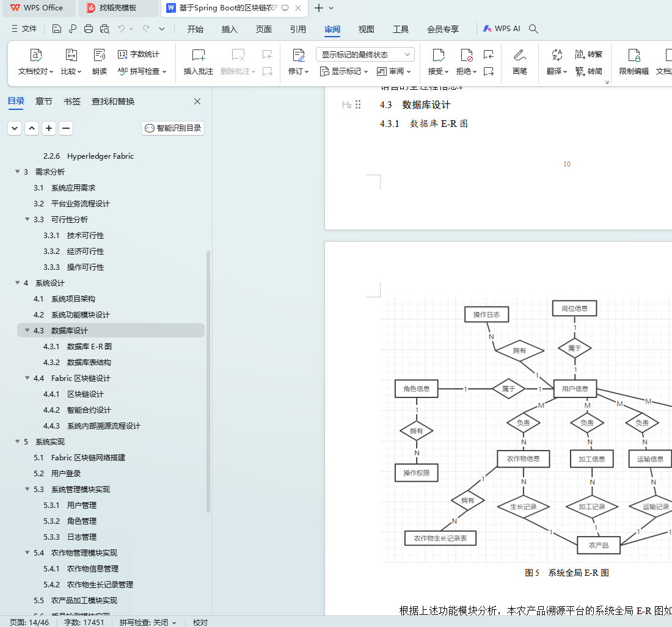The image size is (672, 627).
Task: Switch to 章节 tab in navigation pane
Action: pyautogui.click(x=44, y=101)
